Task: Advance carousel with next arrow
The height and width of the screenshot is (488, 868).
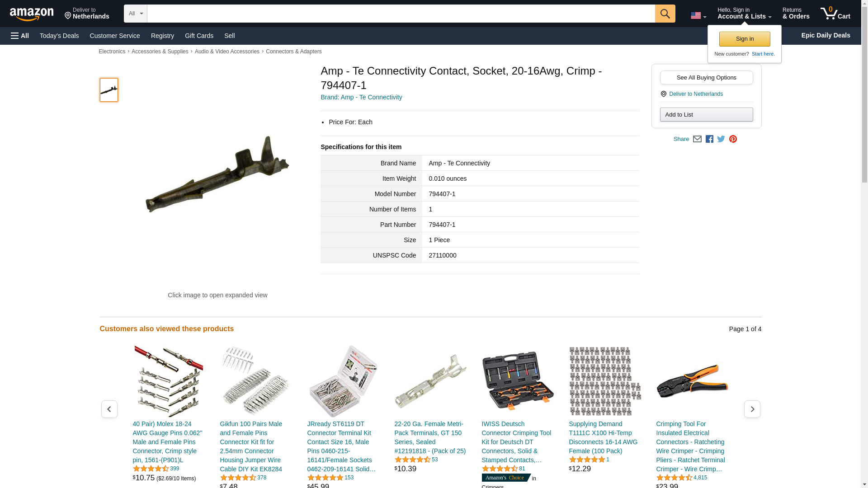Action: [752, 409]
